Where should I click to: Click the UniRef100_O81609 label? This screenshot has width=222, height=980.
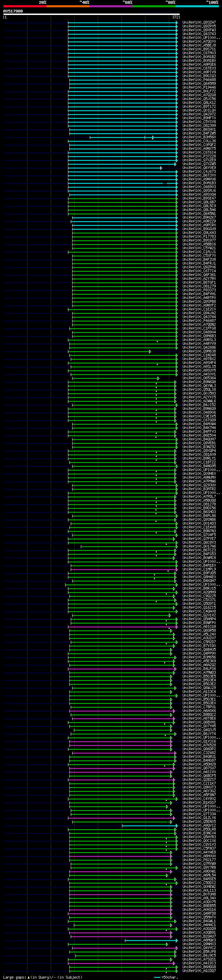click(199, 455)
